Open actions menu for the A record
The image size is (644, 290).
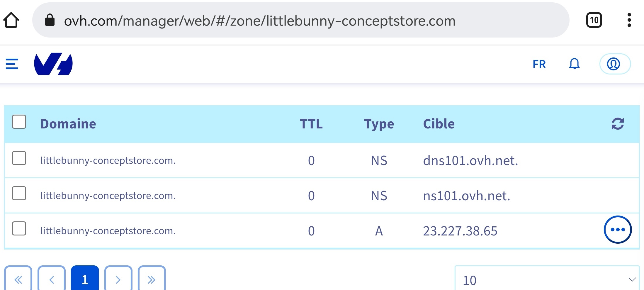point(618,230)
